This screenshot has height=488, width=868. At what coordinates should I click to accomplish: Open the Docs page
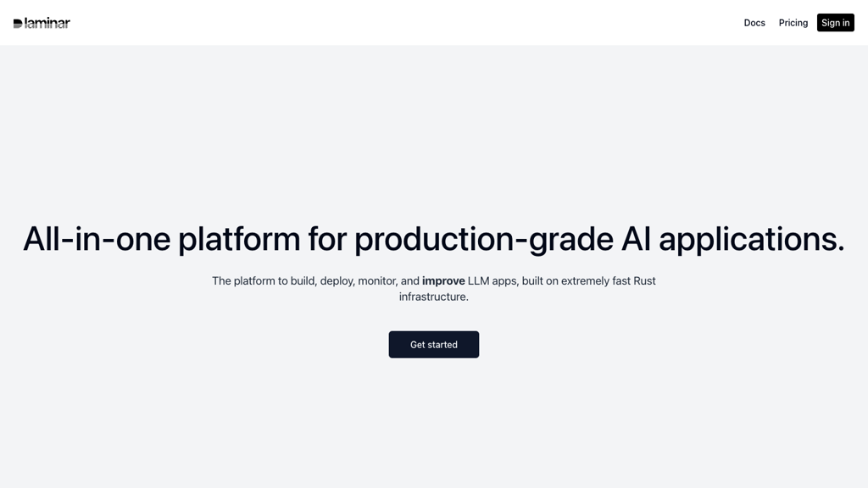click(754, 23)
